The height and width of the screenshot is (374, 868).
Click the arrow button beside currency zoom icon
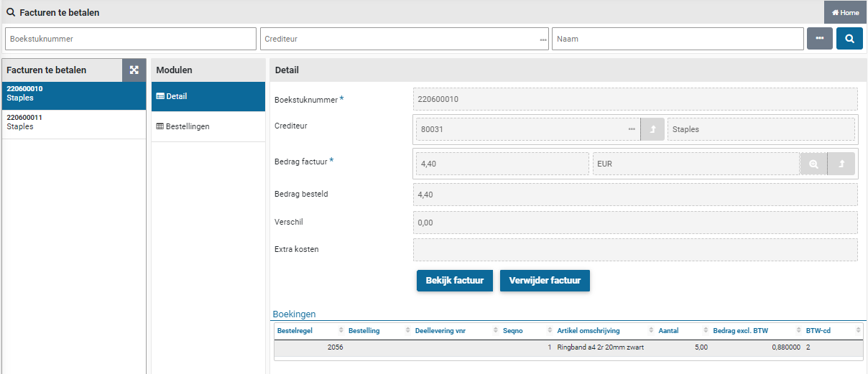click(x=841, y=164)
